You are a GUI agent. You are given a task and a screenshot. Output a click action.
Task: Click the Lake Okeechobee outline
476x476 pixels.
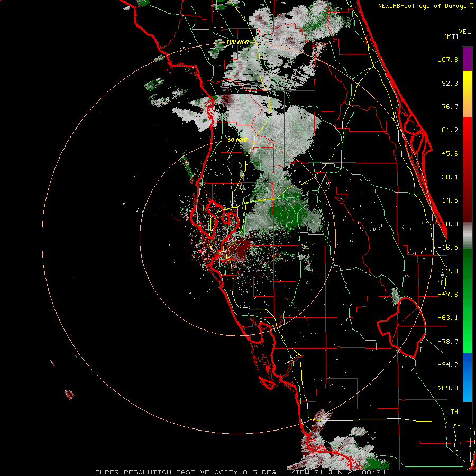[402, 327]
